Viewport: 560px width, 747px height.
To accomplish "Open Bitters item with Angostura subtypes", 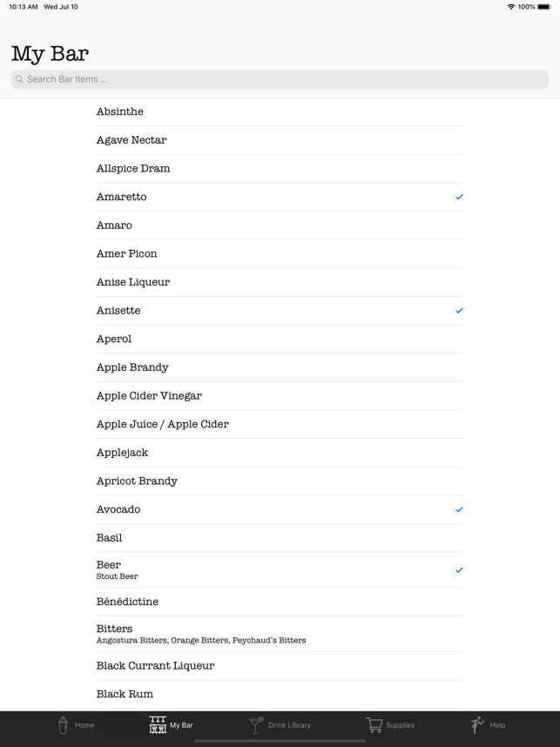I will 280,634.
